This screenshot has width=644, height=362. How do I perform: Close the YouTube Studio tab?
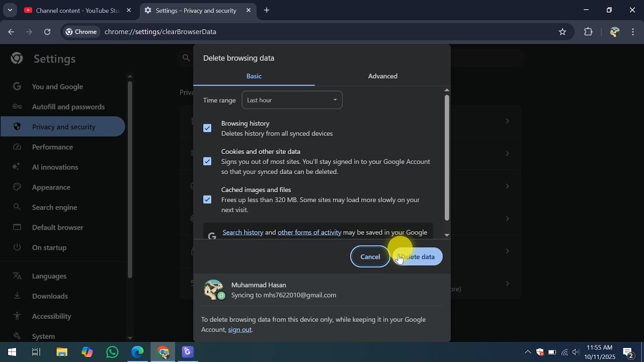pyautogui.click(x=129, y=10)
